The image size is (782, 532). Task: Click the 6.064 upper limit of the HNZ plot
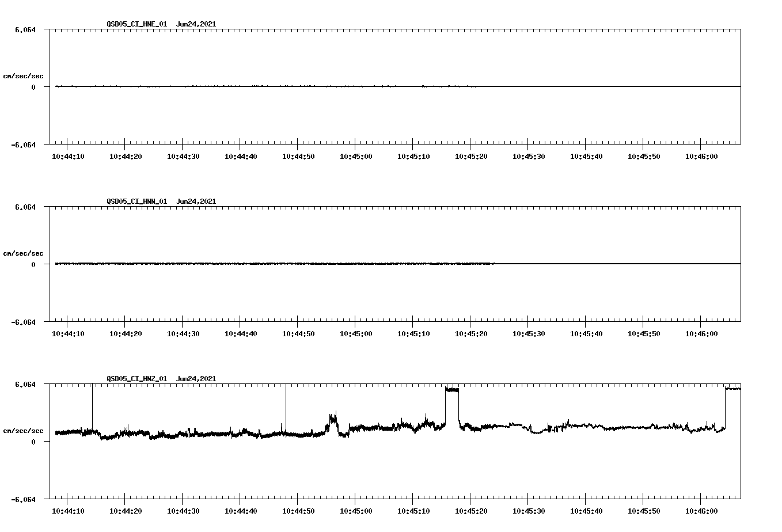point(25,384)
